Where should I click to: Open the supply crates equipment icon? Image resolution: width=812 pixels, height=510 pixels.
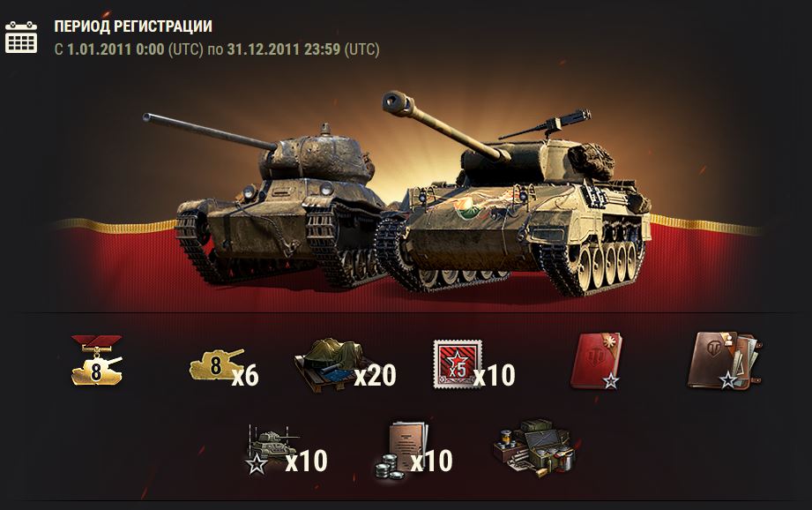click(535, 448)
